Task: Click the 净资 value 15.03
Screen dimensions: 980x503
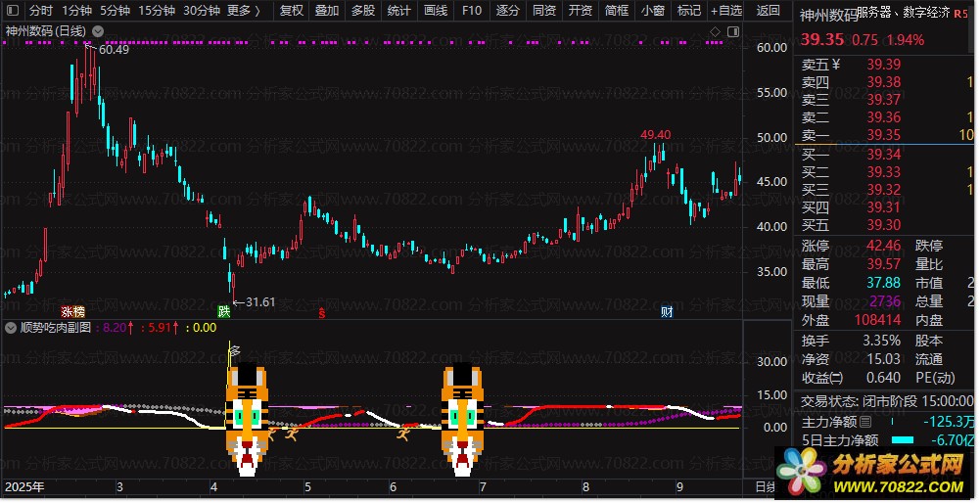Action: (x=884, y=359)
